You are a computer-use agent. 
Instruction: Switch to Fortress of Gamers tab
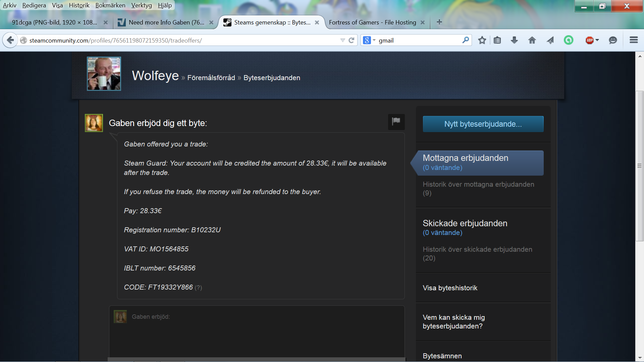[x=372, y=22]
